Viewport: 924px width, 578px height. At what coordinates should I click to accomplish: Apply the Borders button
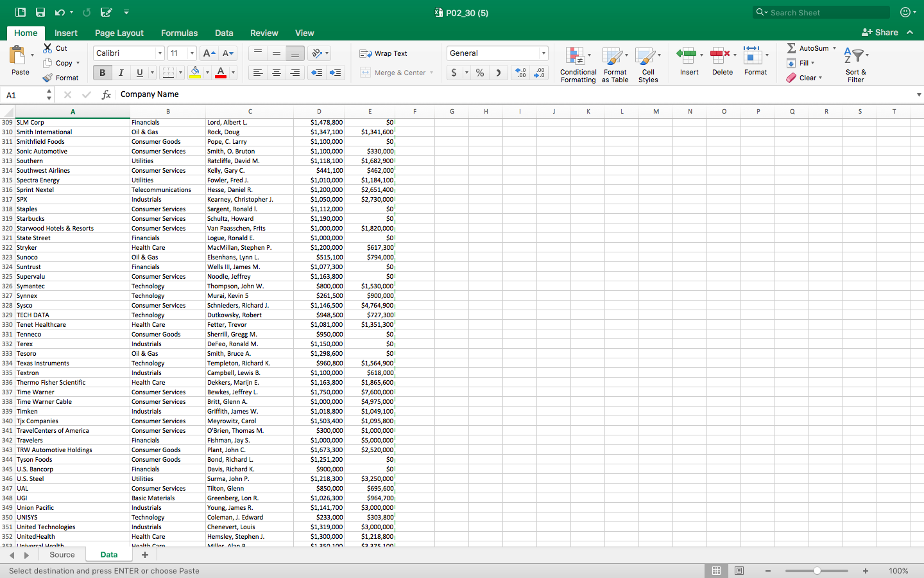[168, 73]
